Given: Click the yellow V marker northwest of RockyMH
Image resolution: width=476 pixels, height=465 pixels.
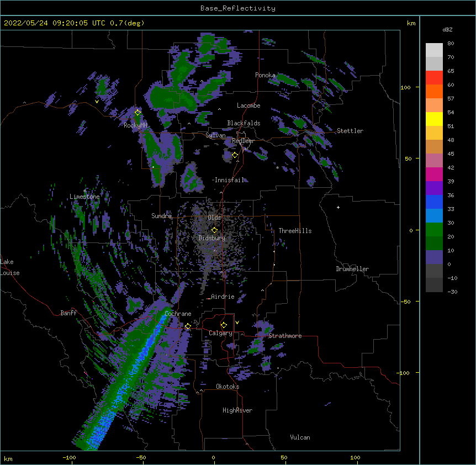Looking at the screenshot, I should [x=97, y=102].
